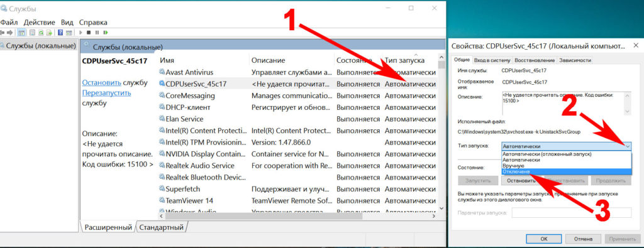The height and width of the screenshot is (248, 644).
Task: Click the Export List toolbar icon
Action: (x=49, y=33)
